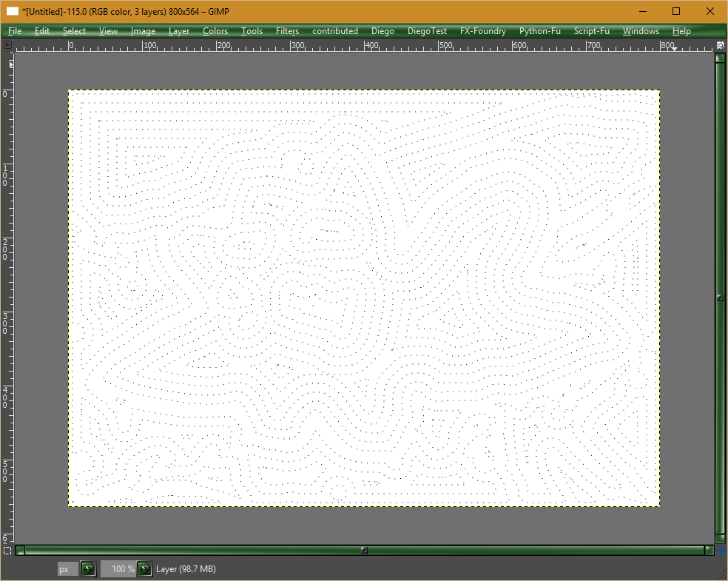Click the horizontal scrollbar left arrow
The height and width of the screenshot is (581, 728).
20,551
